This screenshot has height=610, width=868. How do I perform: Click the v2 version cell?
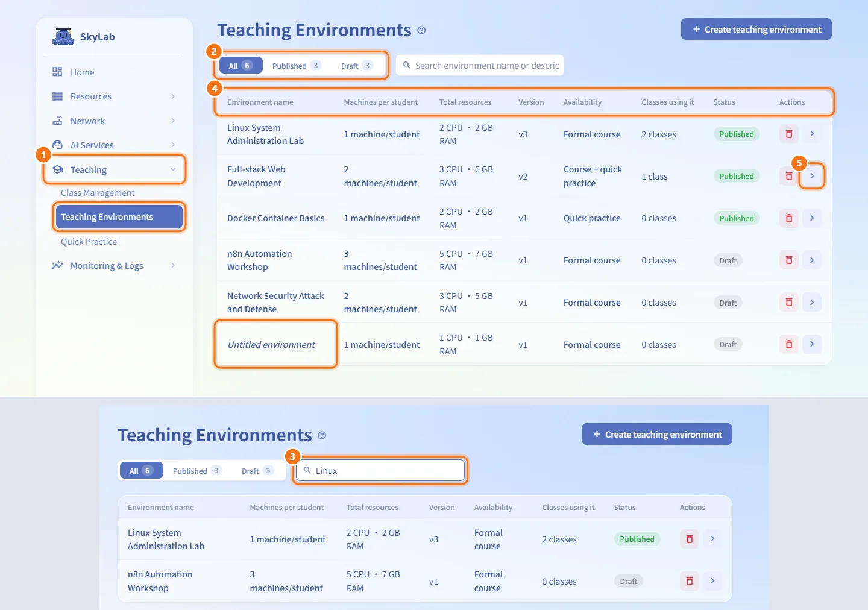(523, 177)
